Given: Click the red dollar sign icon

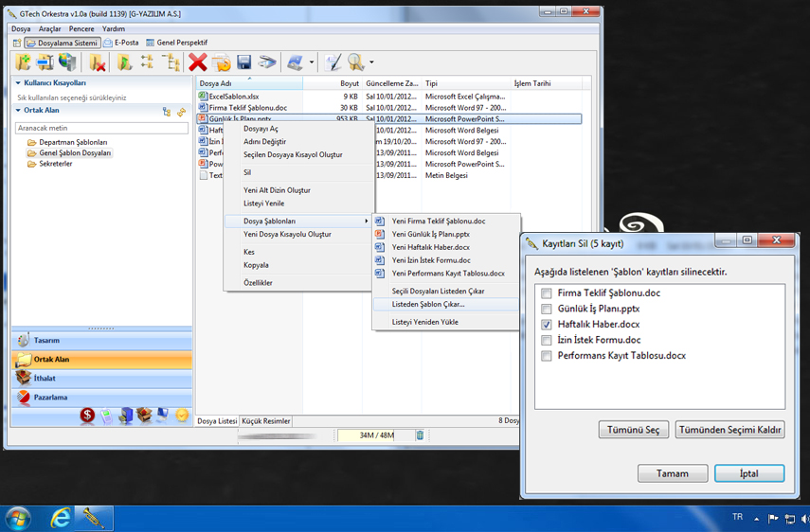Looking at the screenshot, I should 87,415.
